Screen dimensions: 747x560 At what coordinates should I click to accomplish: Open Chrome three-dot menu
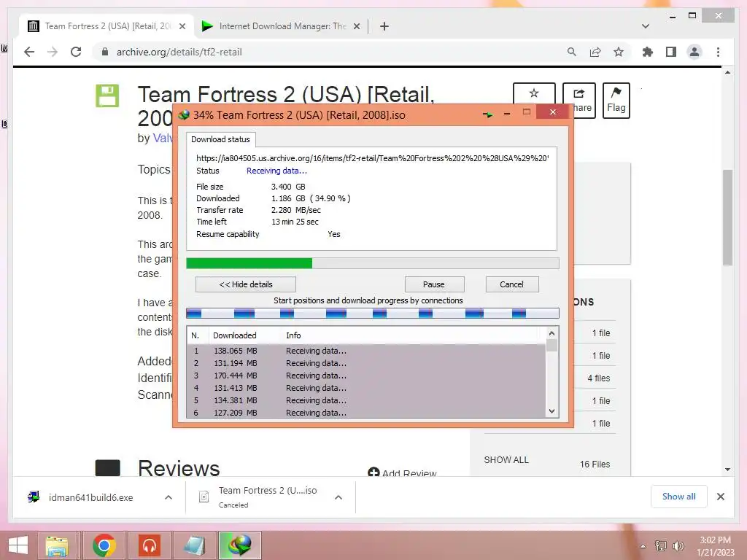click(x=718, y=52)
